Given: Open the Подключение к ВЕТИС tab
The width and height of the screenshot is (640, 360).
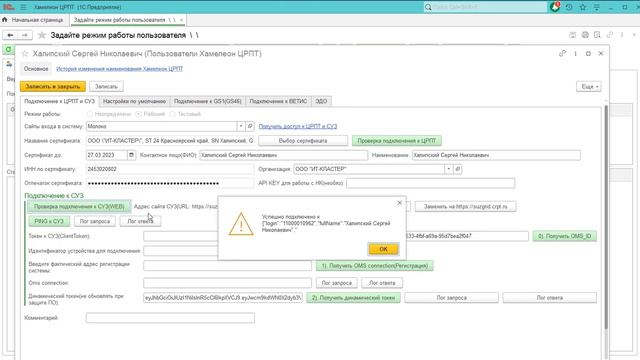Looking at the screenshot, I should tap(278, 101).
